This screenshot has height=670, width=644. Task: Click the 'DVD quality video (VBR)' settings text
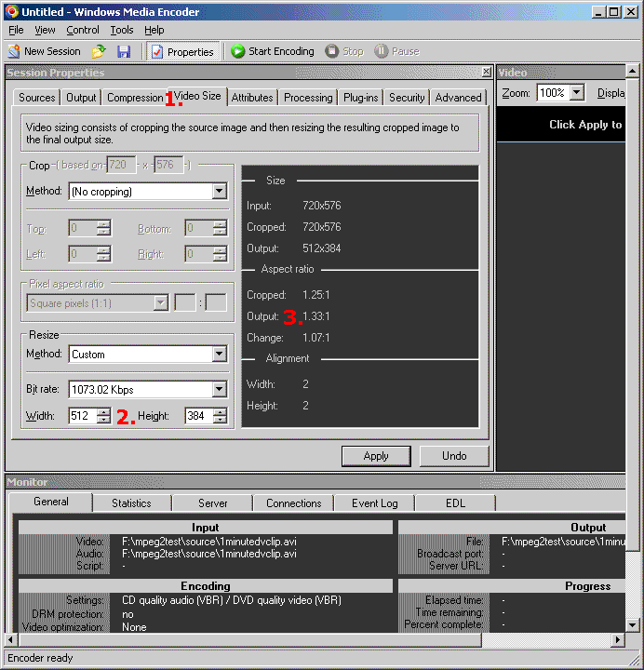[x=287, y=600]
